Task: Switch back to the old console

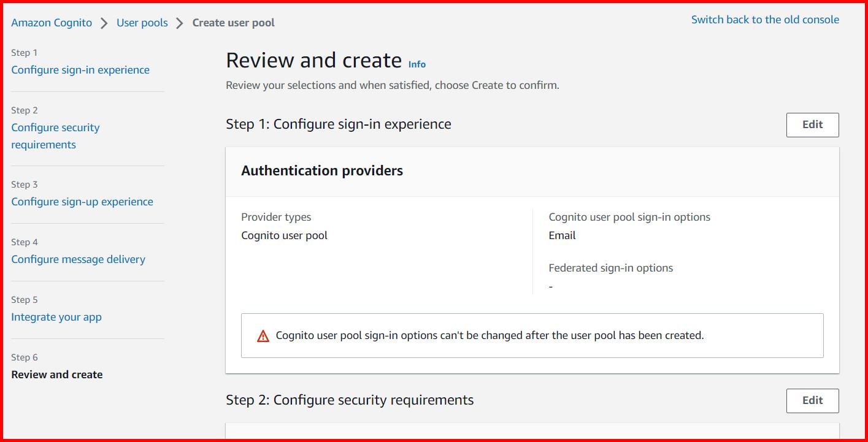Action: pos(765,19)
